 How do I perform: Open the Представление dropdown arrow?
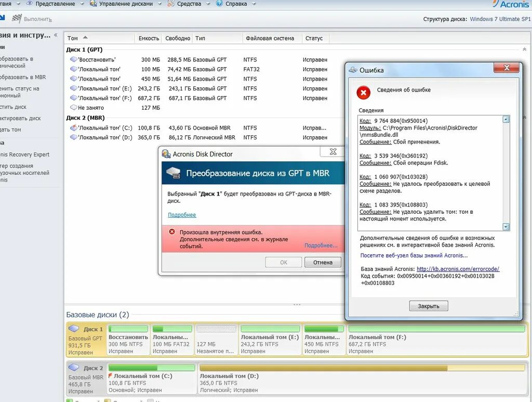pyautogui.click(x=82, y=3)
